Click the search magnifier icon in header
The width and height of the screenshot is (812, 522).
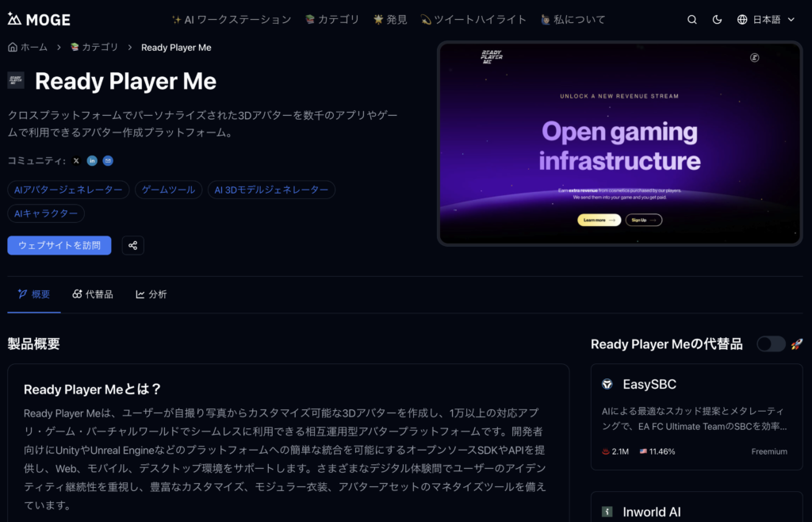(692, 20)
